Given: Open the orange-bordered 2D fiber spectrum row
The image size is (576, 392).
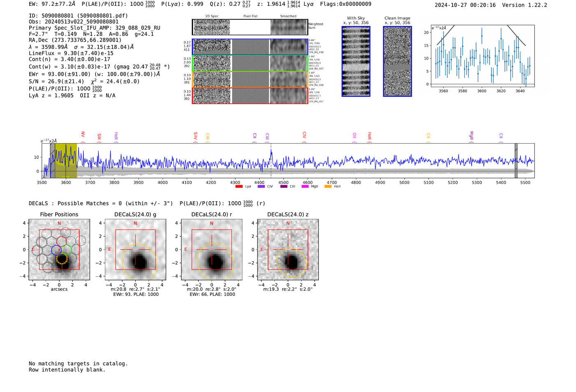Looking at the screenshot, I should pos(250,79).
